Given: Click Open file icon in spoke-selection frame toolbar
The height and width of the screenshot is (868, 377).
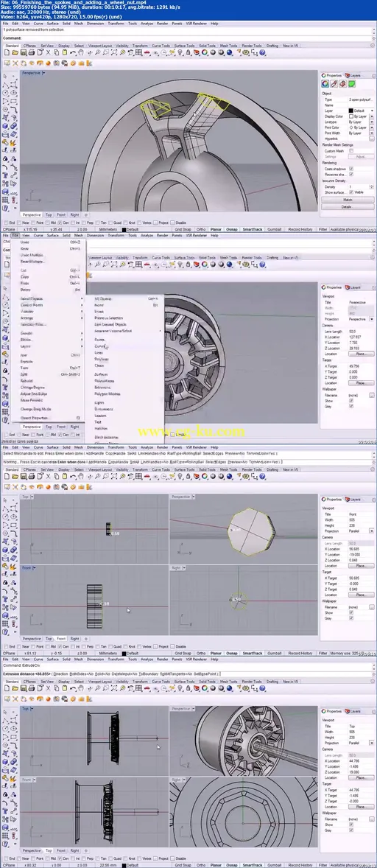Looking at the screenshot, I should (15, 52).
